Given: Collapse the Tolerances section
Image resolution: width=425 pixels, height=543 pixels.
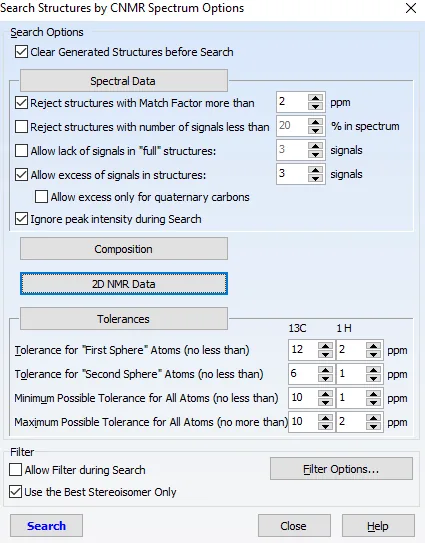Looking at the screenshot, I should pos(124,319).
